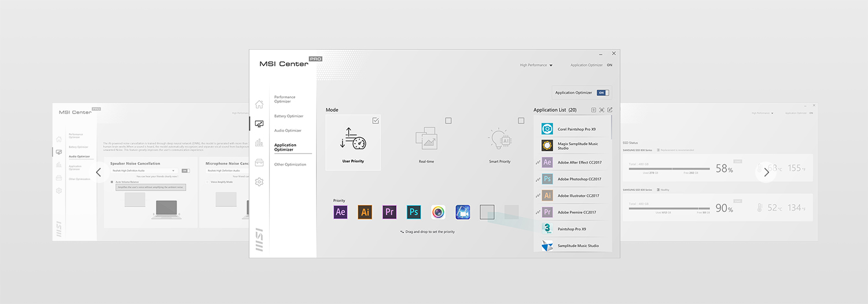The width and height of the screenshot is (868, 304).
Task: Click the add (+) icon beside Application List
Action: [593, 110]
